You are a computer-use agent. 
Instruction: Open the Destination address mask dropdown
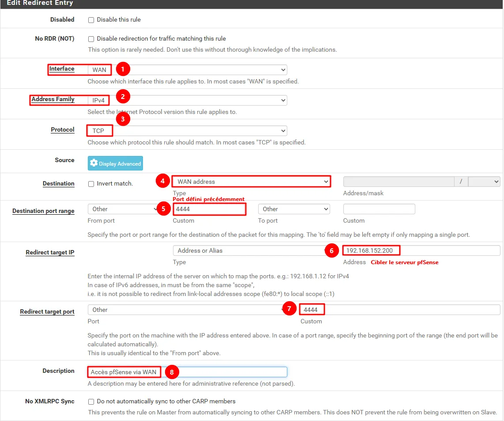point(484,182)
